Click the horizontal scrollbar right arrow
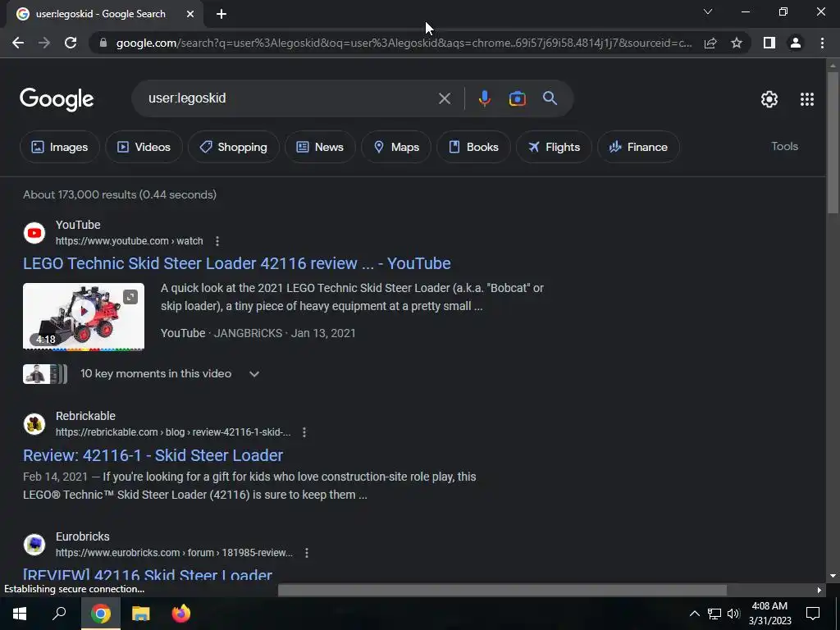 pos(819,590)
